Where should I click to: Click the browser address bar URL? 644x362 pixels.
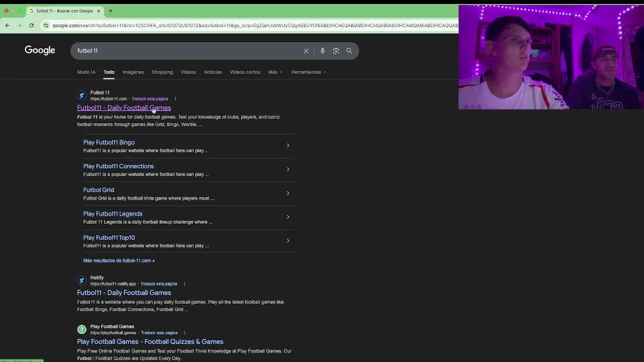pyautogui.click(x=255, y=25)
